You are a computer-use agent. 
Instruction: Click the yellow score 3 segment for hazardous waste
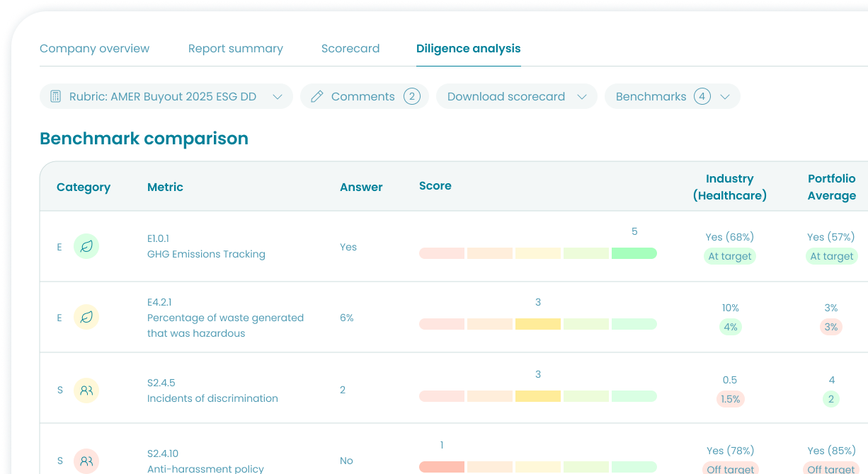coord(538,324)
